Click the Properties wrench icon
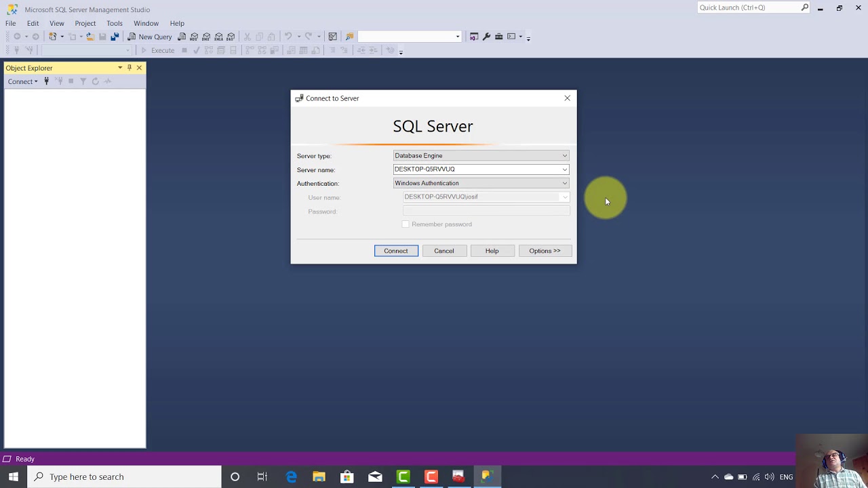 click(x=486, y=37)
